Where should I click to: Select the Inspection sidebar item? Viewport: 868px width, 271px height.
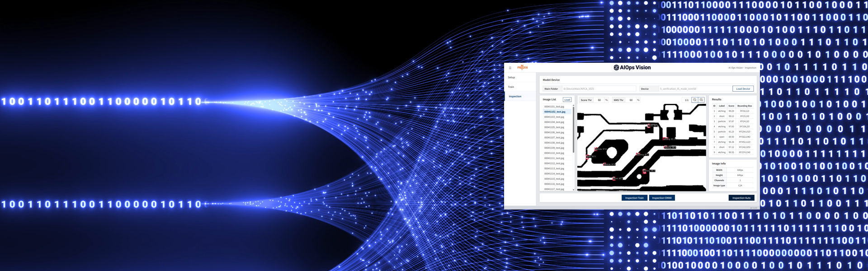click(x=515, y=96)
